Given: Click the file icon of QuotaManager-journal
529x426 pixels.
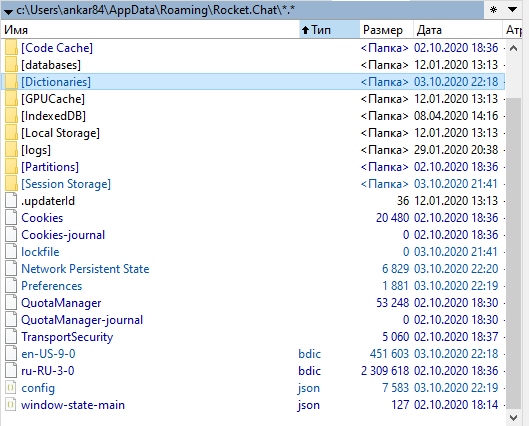Looking at the screenshot, I should tap(11, 320).
